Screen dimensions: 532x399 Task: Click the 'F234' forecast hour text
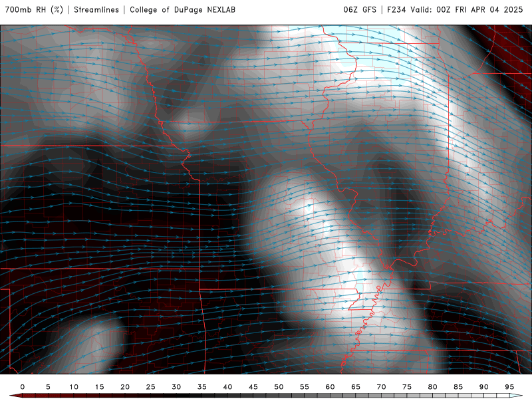click(x=396, y=9)
